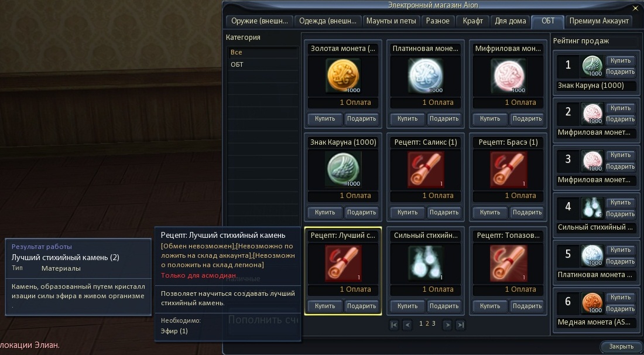Go to the next shop page arrow
This screenshot has width=644, height=355.
pyautogui.click(x=447, y=325)
